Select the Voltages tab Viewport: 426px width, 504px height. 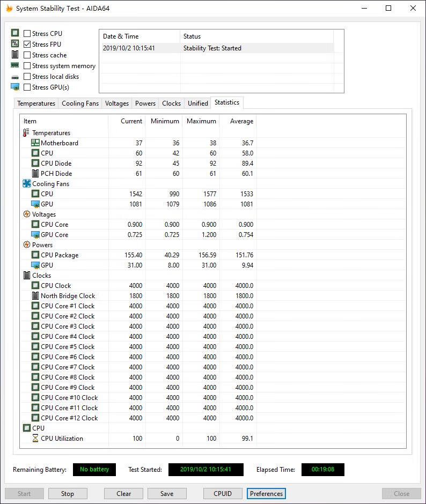coord(117,103)
